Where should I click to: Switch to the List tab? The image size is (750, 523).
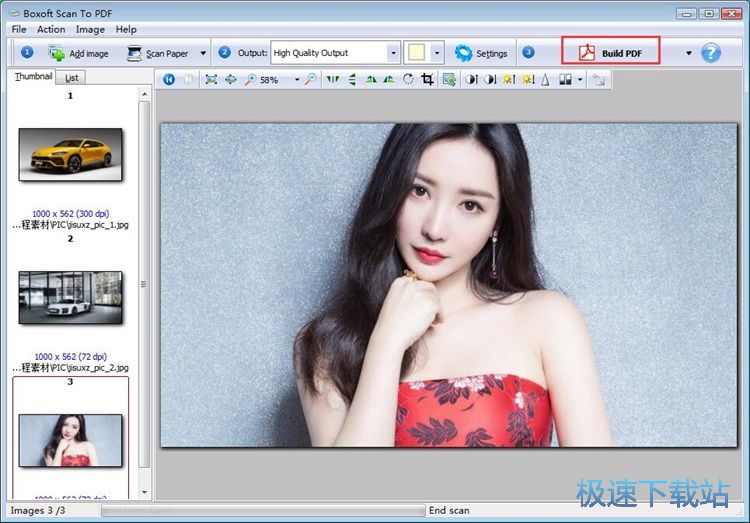(x=71, y=78)
